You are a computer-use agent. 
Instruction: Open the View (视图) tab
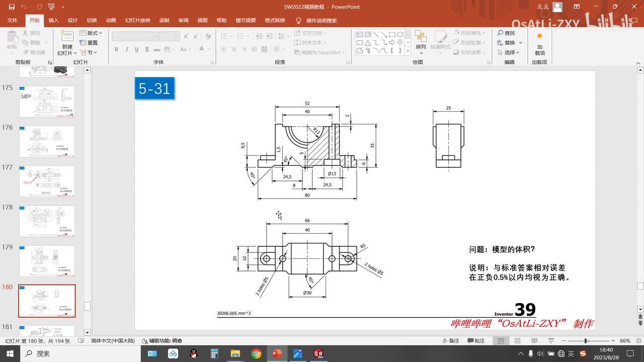[202, 21]
